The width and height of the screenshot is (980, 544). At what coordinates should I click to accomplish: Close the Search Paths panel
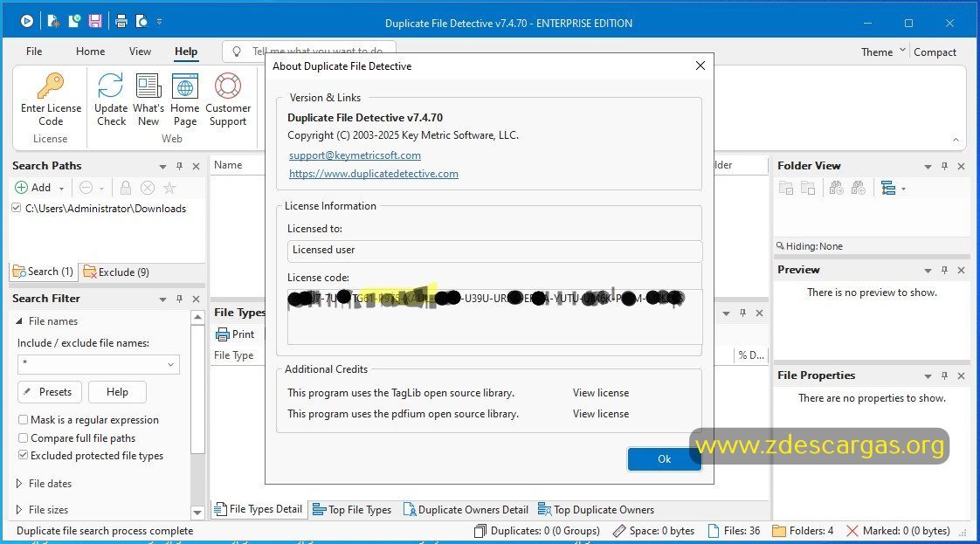tap(197, 166)
